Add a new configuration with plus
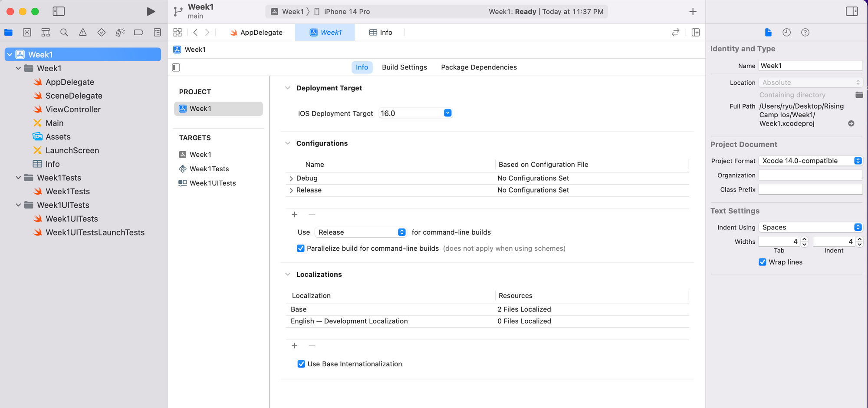The height and width of the screenshot is (408, 868). (294, 215)
